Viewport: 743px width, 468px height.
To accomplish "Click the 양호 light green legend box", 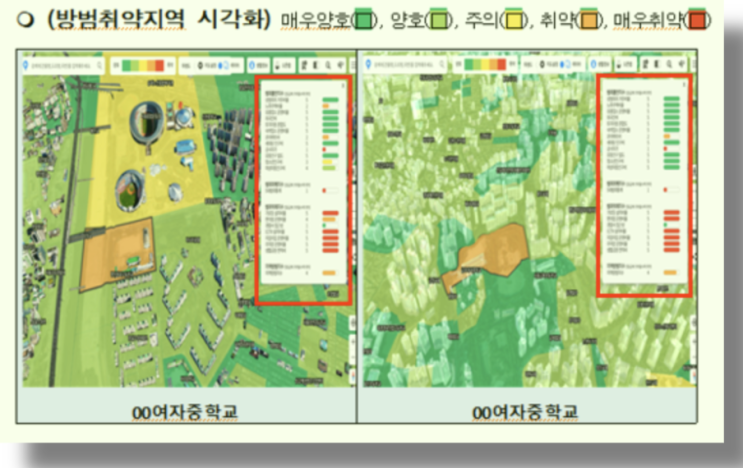I will (x=439, y=20).
